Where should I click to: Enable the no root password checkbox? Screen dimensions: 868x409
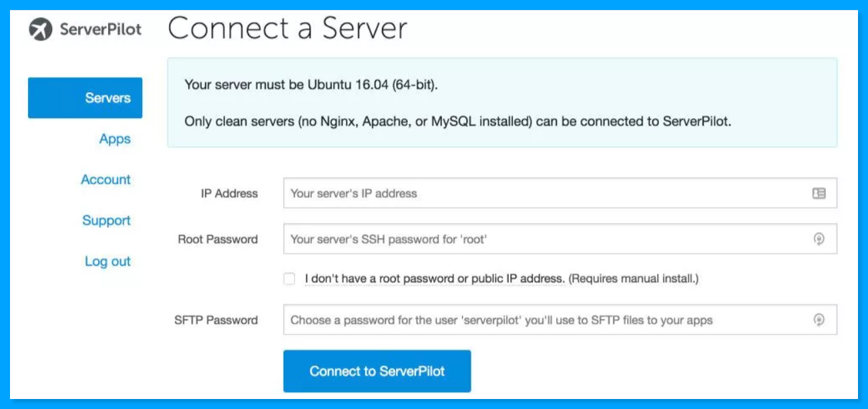point(289,279)
